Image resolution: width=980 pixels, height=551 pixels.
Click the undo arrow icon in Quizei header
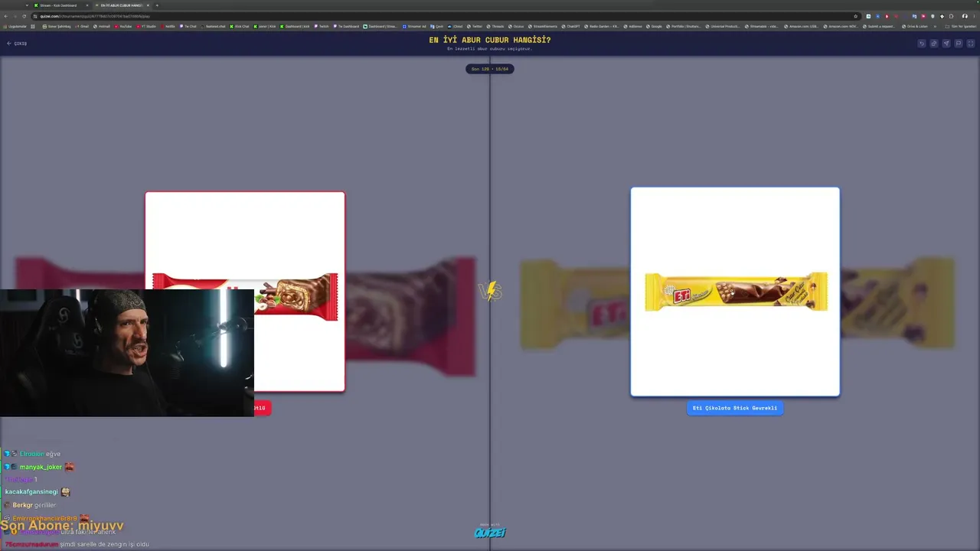click(x=922, y=44)
